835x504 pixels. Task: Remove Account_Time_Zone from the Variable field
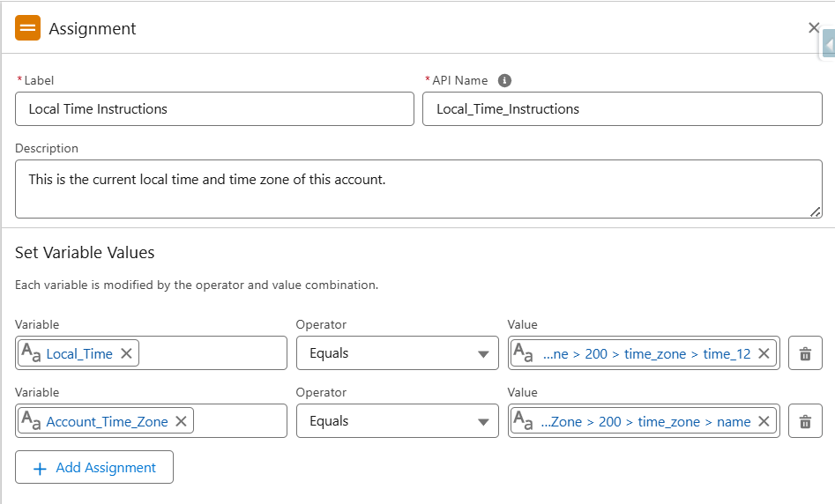[181, 421]
